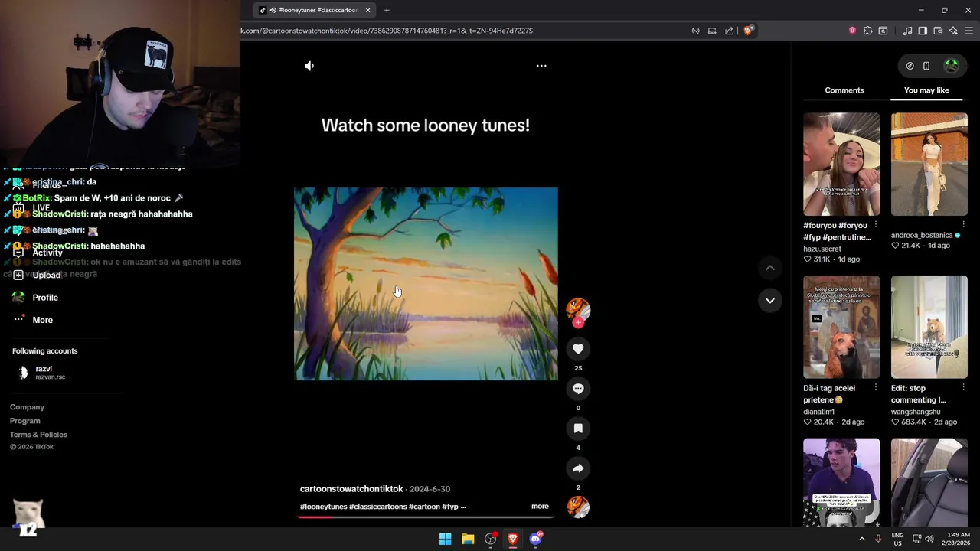Seek along the video progress bar

click(x=426, y=517)
